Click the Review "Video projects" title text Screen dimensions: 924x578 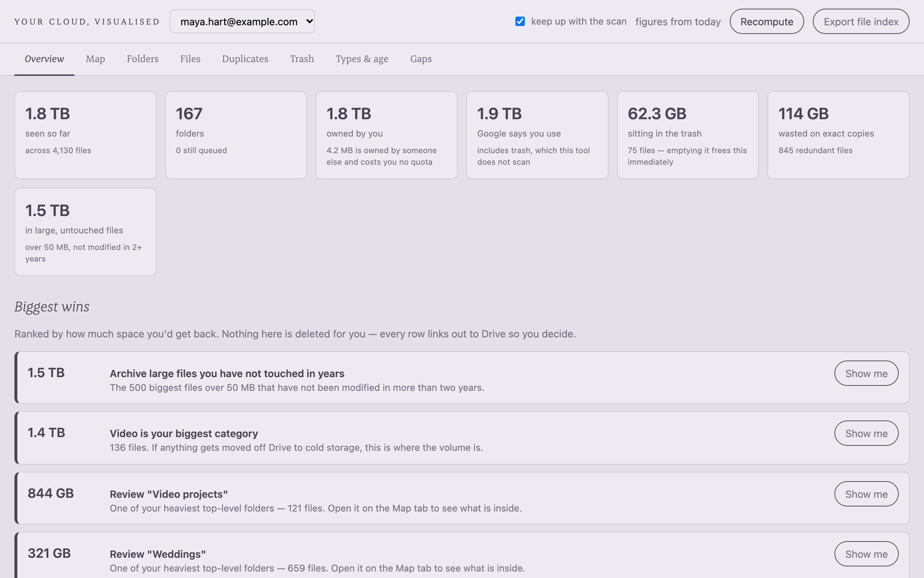169,494
